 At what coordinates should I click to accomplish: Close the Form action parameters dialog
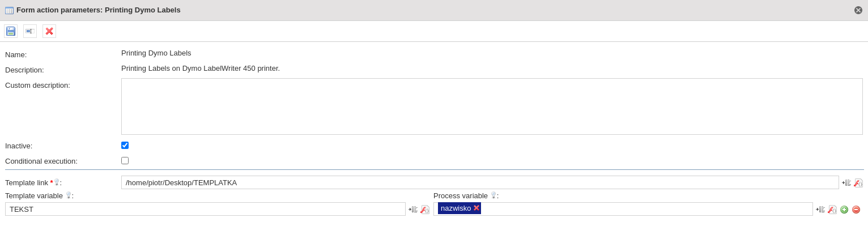(x=858, y=10)
